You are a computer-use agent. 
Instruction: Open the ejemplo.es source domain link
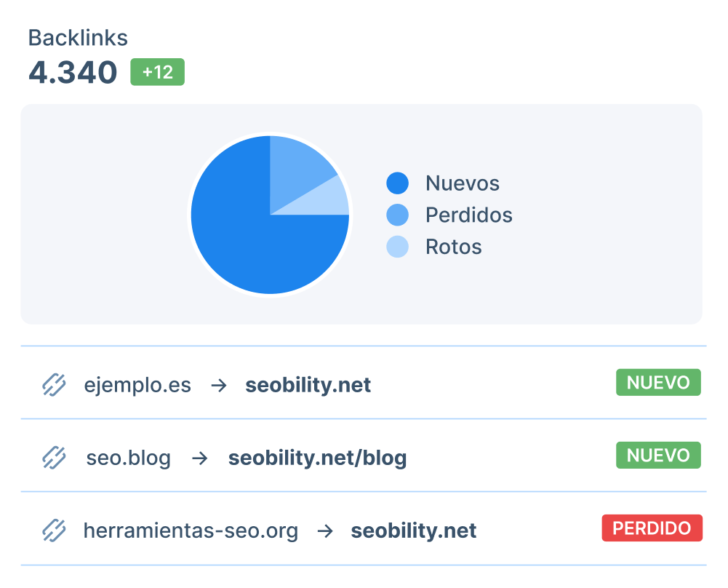[137, 385]
